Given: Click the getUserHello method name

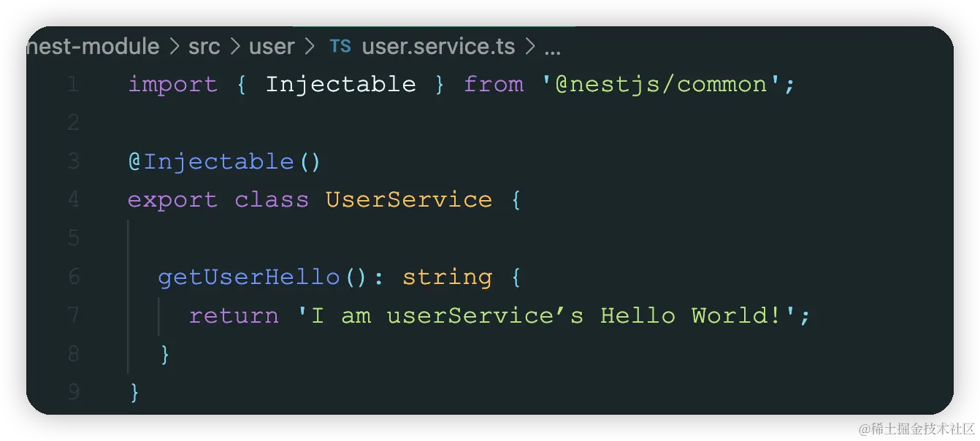Looking at the screenshot, I should click(x=249, y=277).
